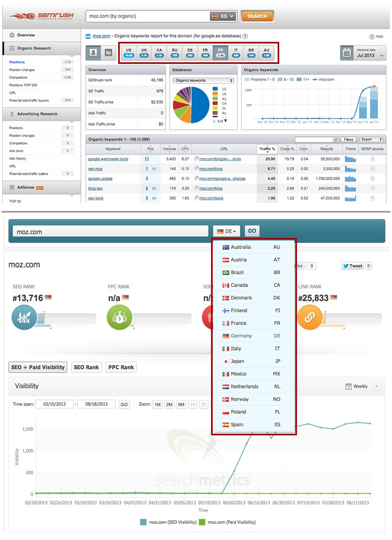The height and width of the screenshot is (540, 392).
Task: Click the Tweet button
Action: 352,266
